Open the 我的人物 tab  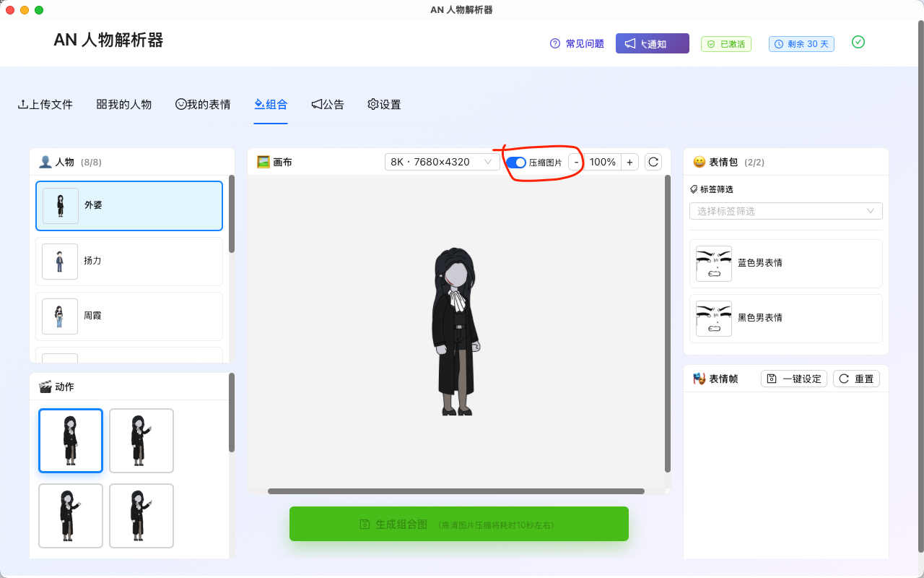pos(124,104)
